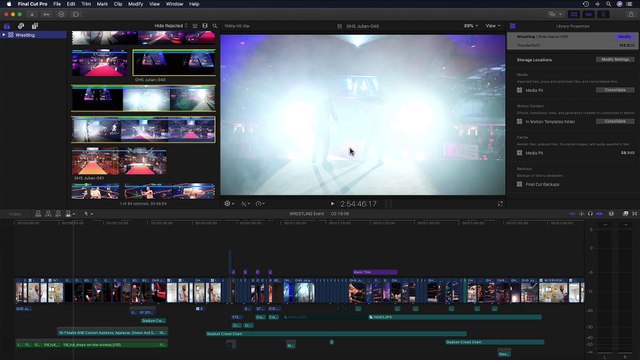Open the Background Tasks indicator

[61, 14]
